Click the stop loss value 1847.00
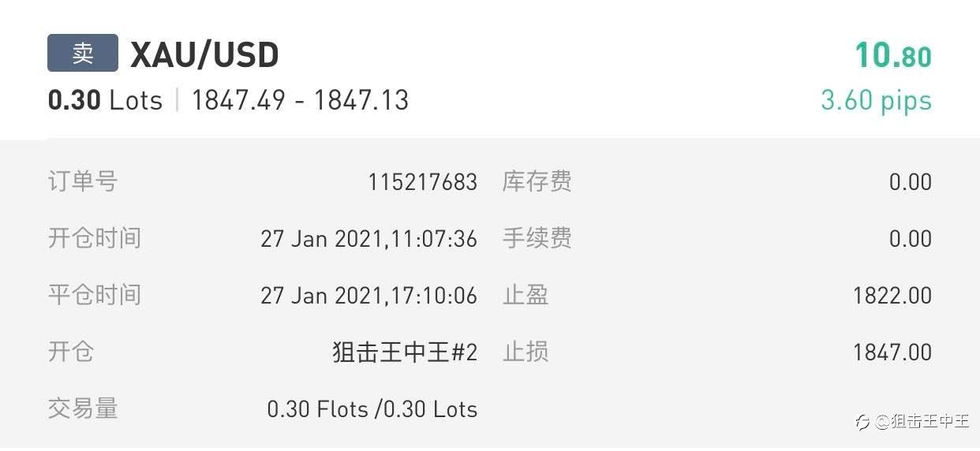This screenshot has width=980, height=451. (892, 352)
